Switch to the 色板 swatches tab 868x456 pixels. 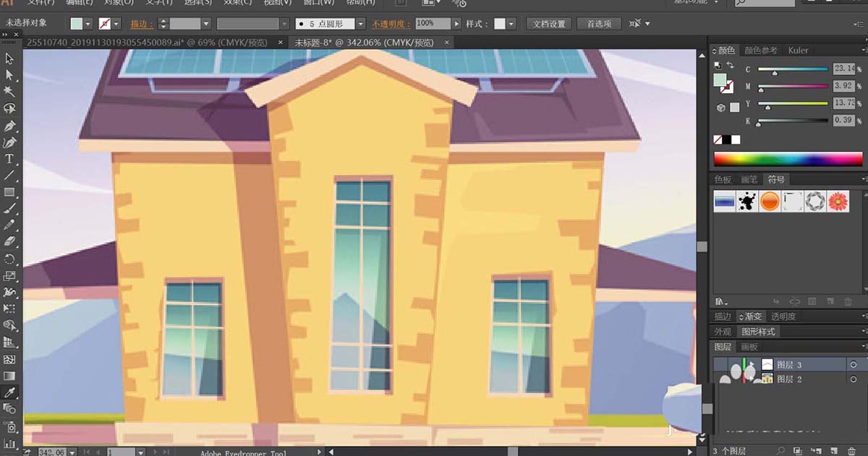(x=723, y=179)
